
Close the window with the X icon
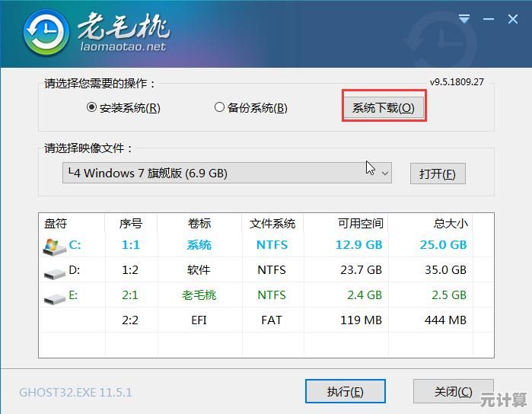pos(513,18)
